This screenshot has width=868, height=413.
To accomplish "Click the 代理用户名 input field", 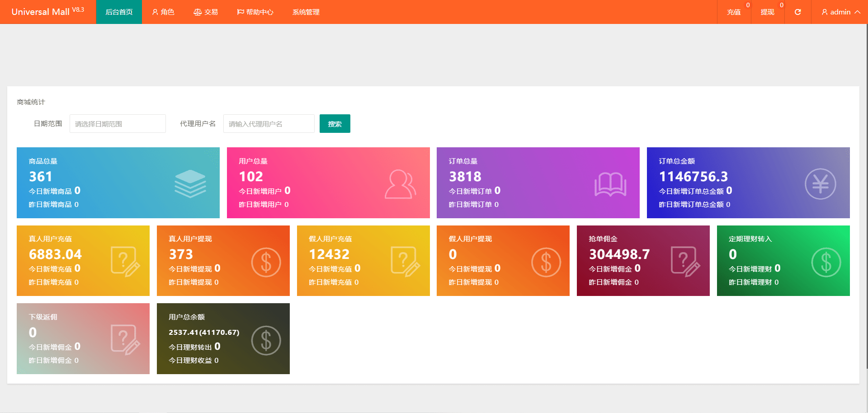I will pyautogui.click(x=269, y=123).
